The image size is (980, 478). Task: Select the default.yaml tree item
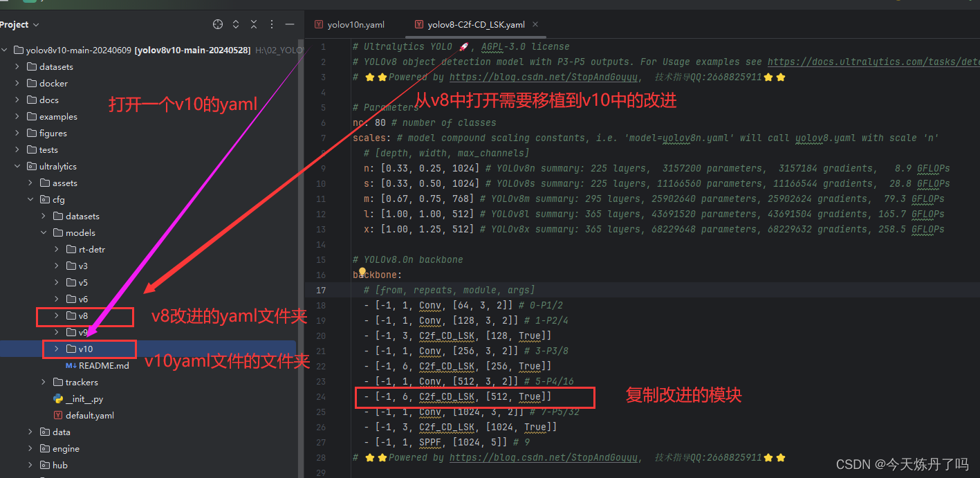point(91,415)
